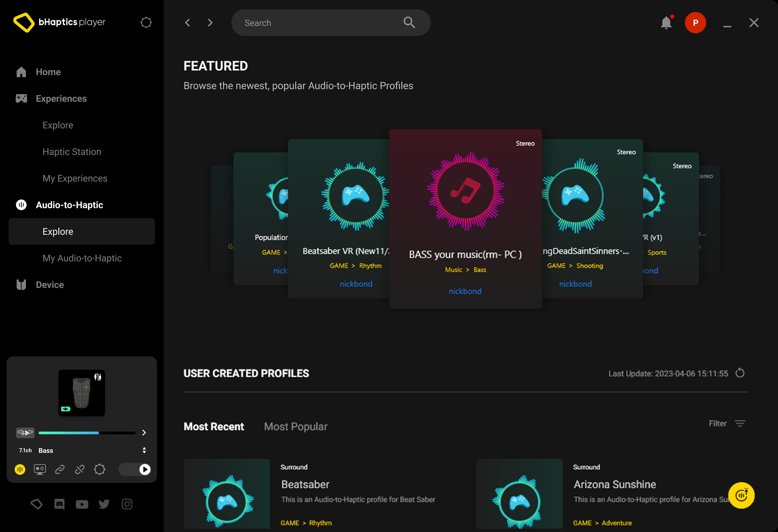The image size is (778, 532).
Task: Click the nickbond author link under BASS your music
Action: point(465,291)
